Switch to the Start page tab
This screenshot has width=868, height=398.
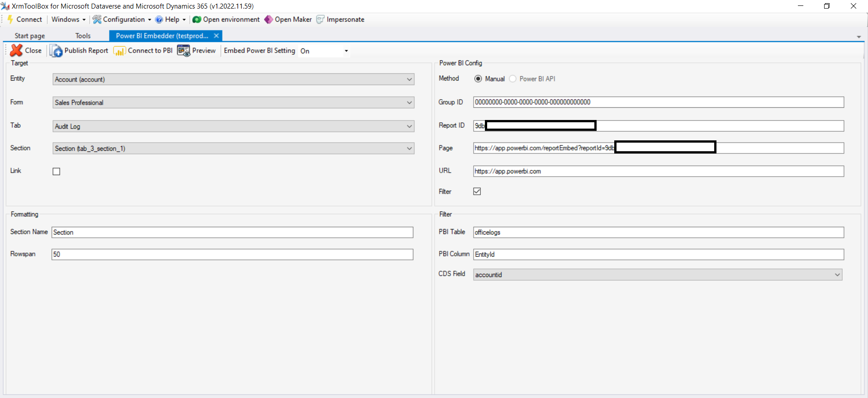pyautogui.click(x=30, y=36)
